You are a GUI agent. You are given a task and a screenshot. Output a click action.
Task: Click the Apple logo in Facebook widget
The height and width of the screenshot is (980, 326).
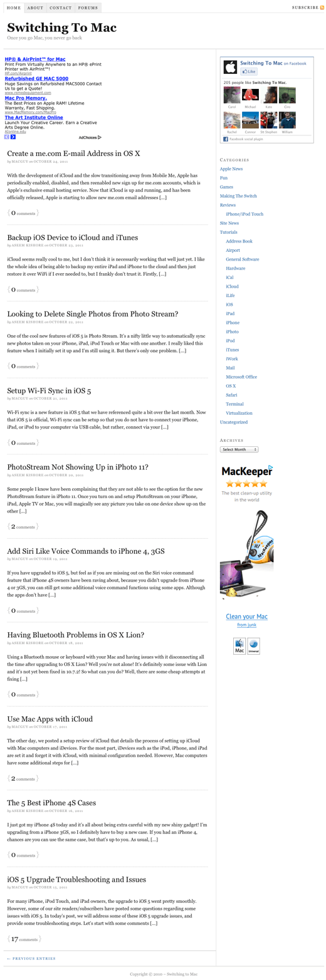point(230,67)
